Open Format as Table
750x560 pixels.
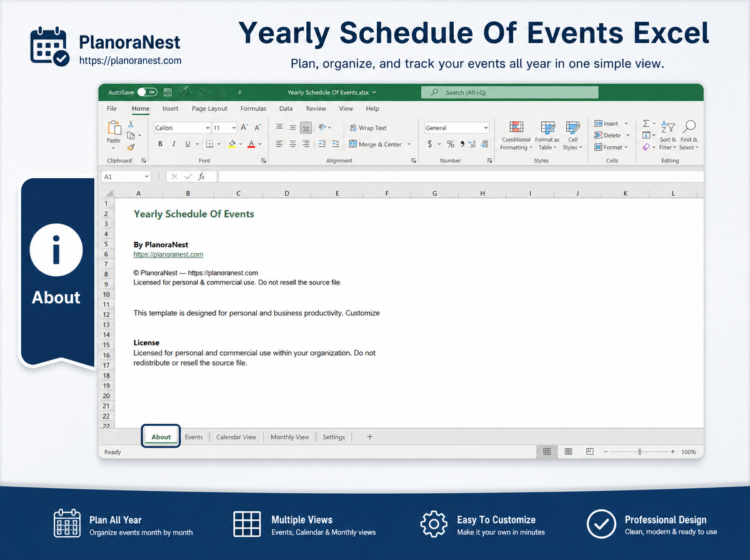coord(547,136)
